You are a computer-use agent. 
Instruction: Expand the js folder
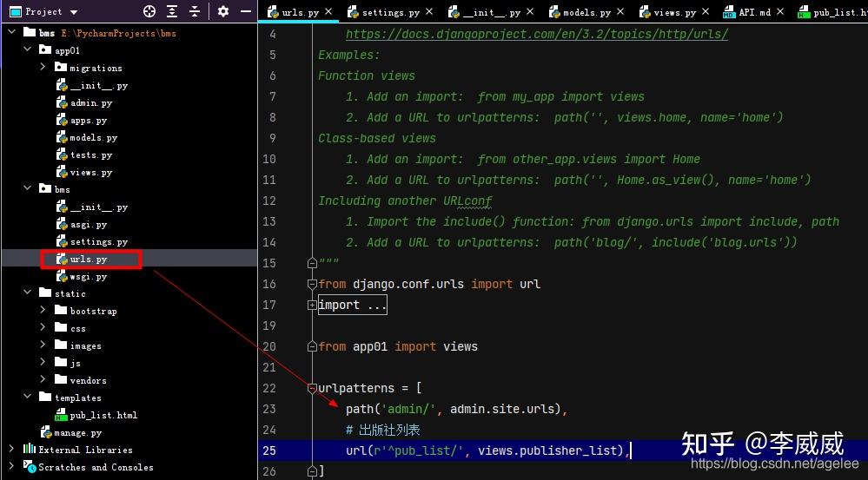point(43,362)
